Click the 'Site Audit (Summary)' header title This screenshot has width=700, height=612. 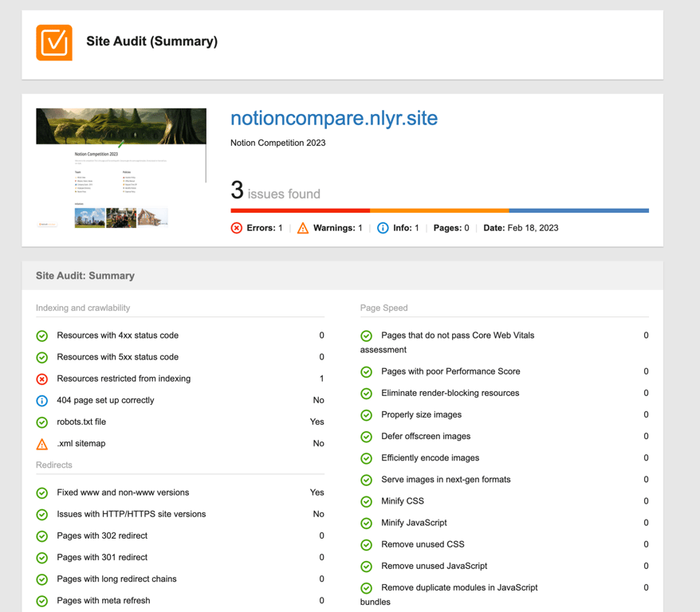pyautogui.click(x=151, y=41)
